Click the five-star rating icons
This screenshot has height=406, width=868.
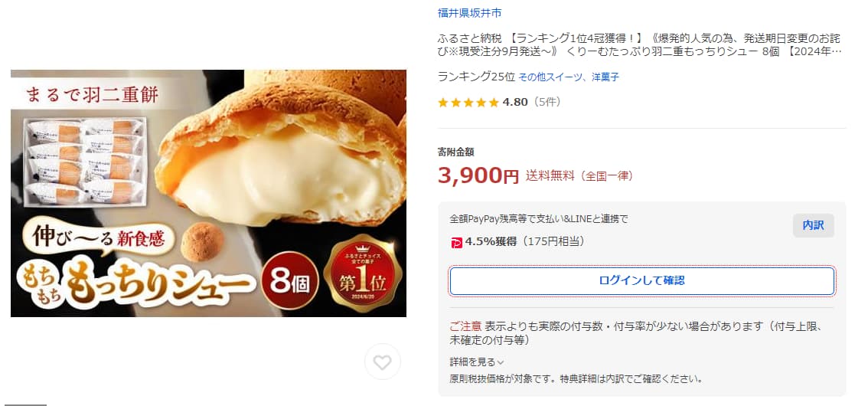(x=468, y=103)
